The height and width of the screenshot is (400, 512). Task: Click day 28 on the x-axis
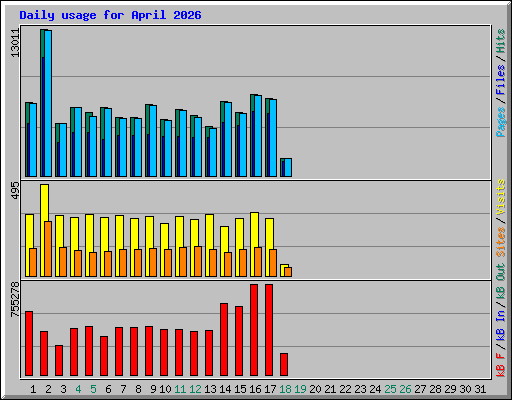pyautogui.click(x=435, y=389)
